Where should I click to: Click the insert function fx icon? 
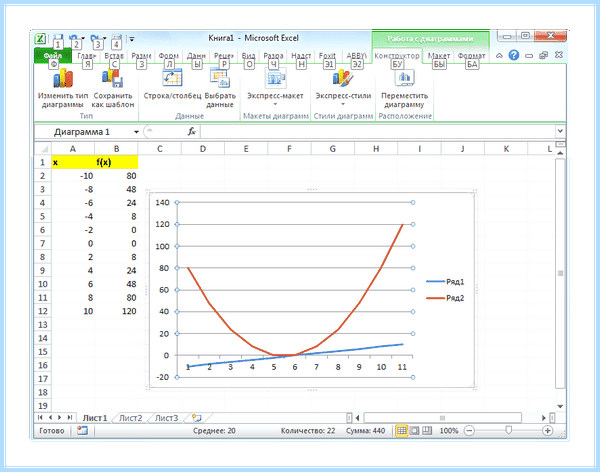(x=192, y=132)
